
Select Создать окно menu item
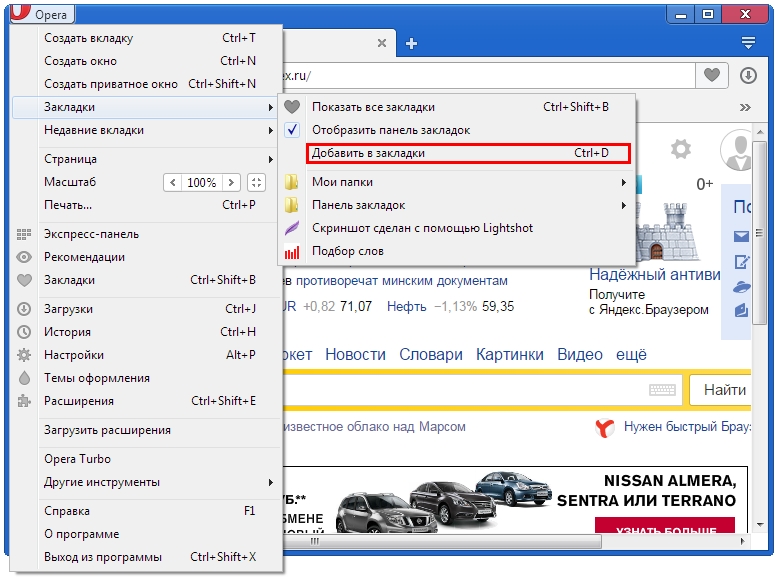pyautogui.click(x=147, y=61)
